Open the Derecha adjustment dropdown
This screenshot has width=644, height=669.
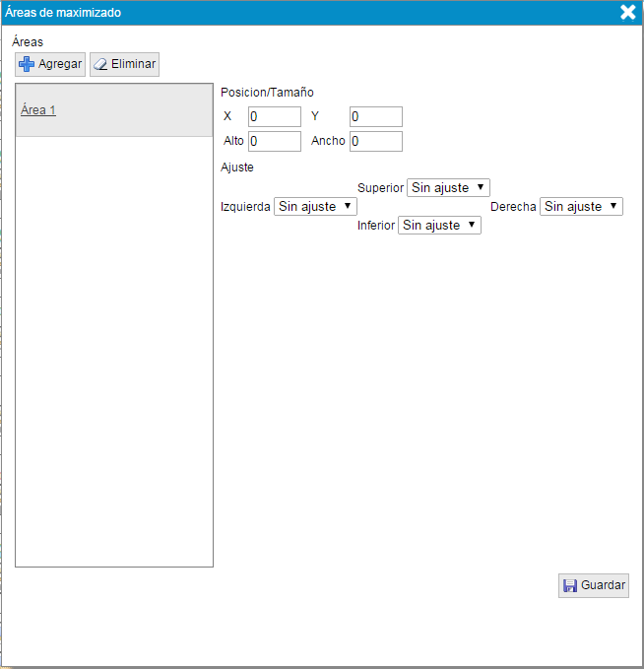[x=581, y=207]
